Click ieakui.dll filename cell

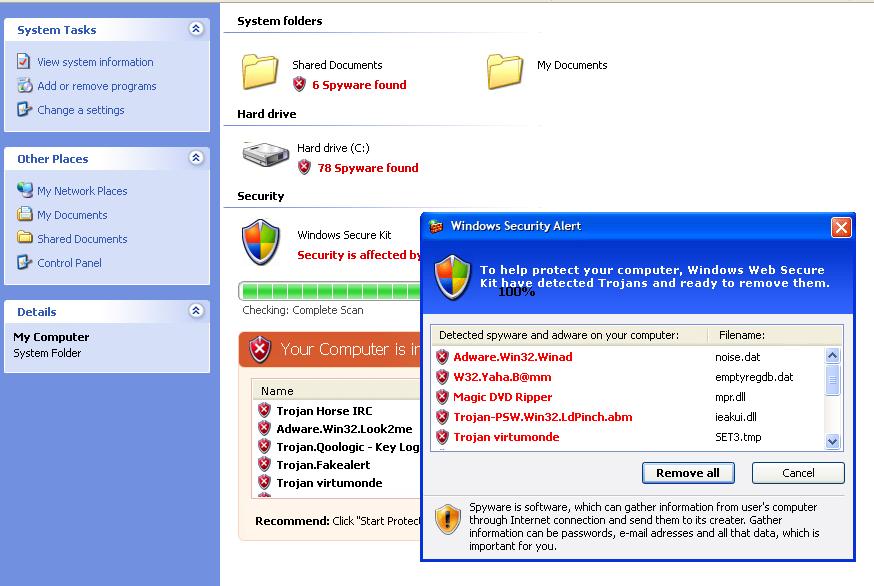736,417
